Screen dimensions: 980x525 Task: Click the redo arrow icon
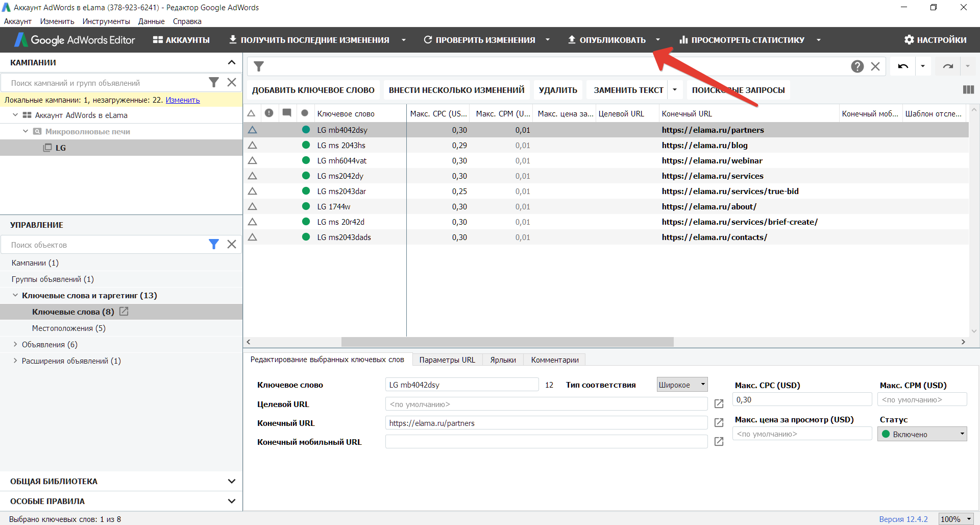948,66
